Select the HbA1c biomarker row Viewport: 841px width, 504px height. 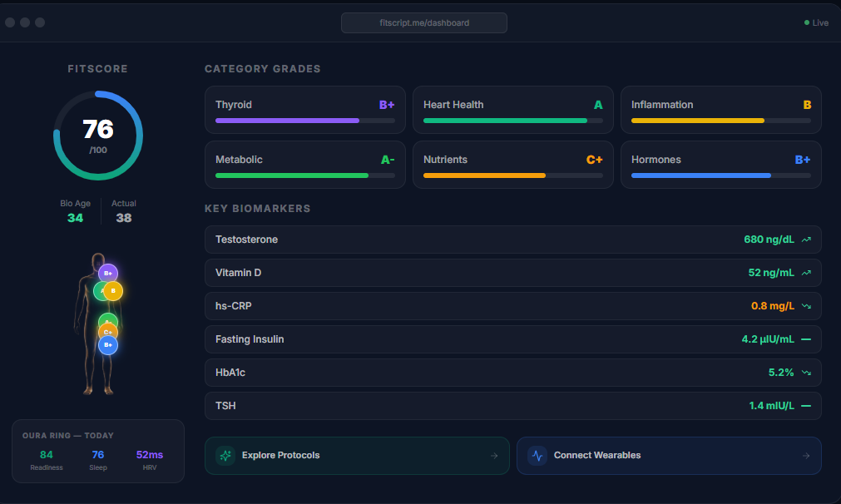click(x=513, y=373)
